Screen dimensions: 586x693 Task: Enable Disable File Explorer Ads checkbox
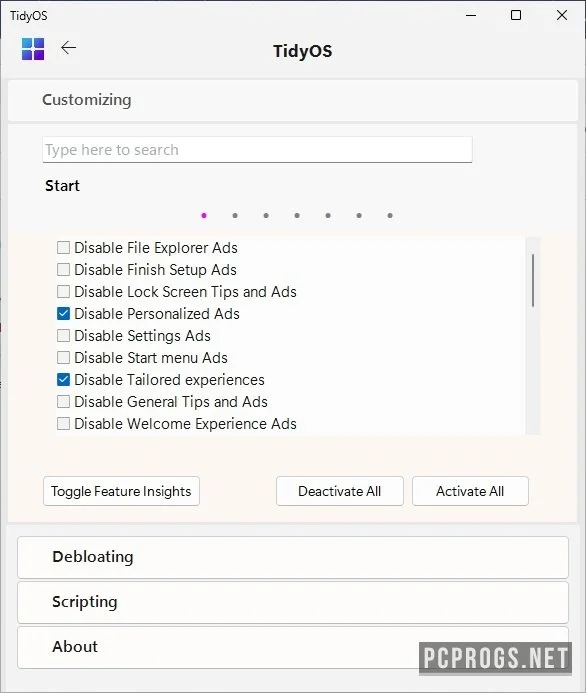(x=64, y=248)
